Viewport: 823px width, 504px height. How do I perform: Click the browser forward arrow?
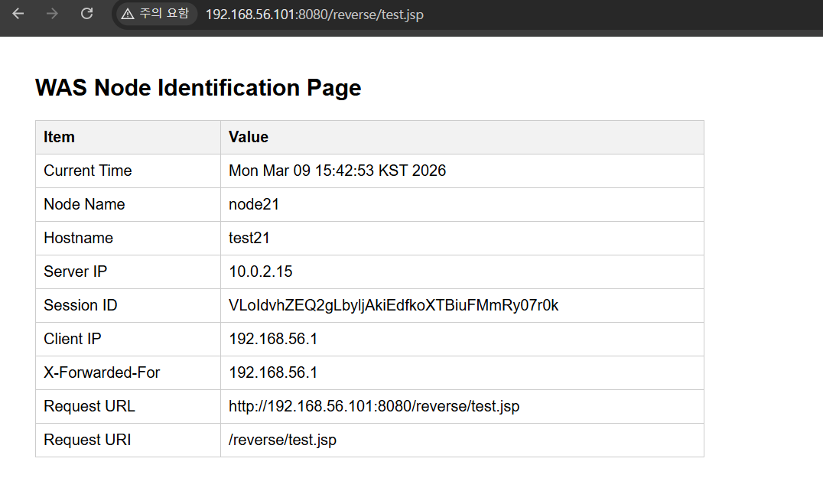pos(52,14)
